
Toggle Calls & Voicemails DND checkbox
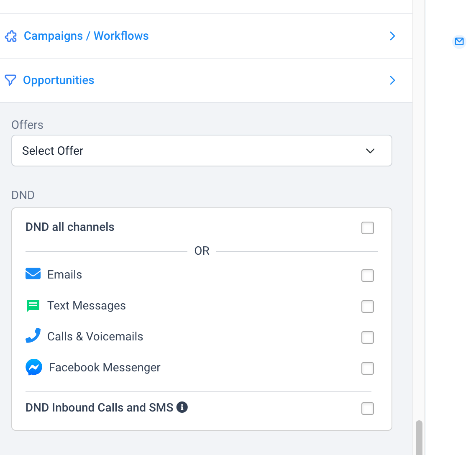368,337
